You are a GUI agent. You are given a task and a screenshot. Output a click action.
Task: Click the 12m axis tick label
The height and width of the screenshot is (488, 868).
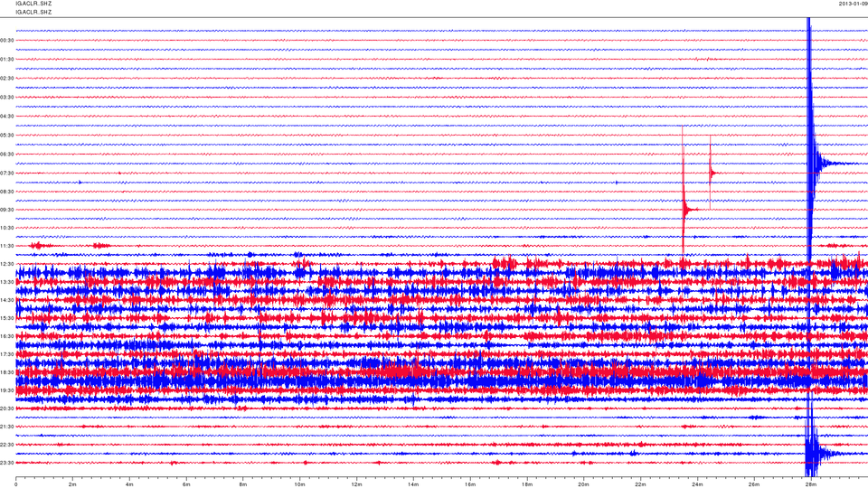(356, 484)
